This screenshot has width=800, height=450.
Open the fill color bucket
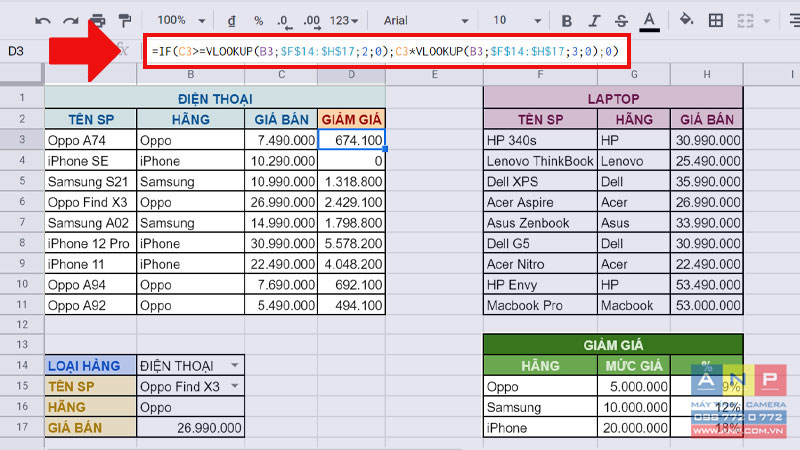[686, 20]
